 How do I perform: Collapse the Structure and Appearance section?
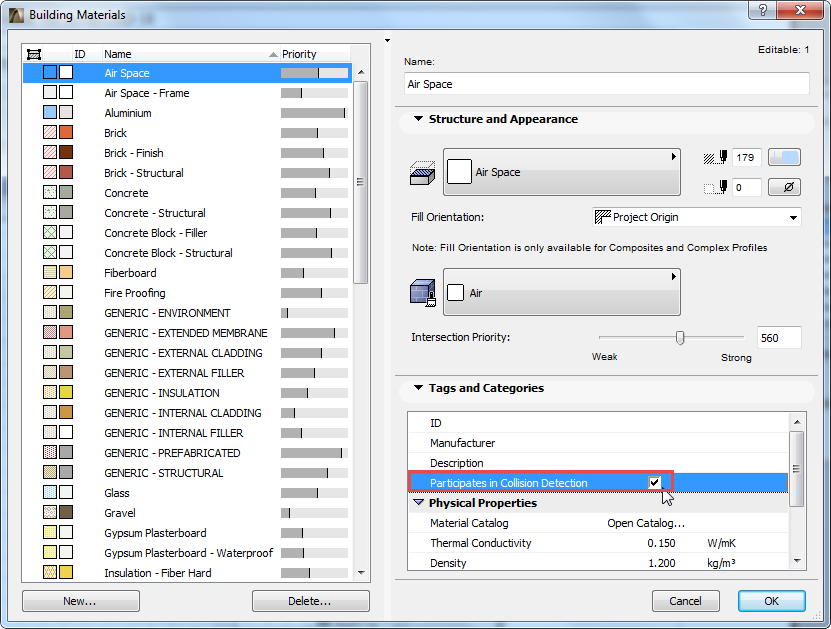click(418, 119)
